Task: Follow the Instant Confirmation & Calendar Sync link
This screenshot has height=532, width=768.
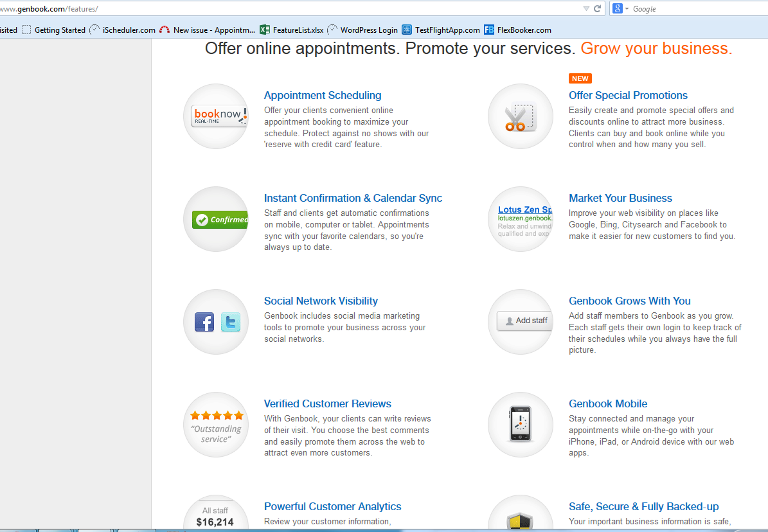Action: click(x=353, y=198)
